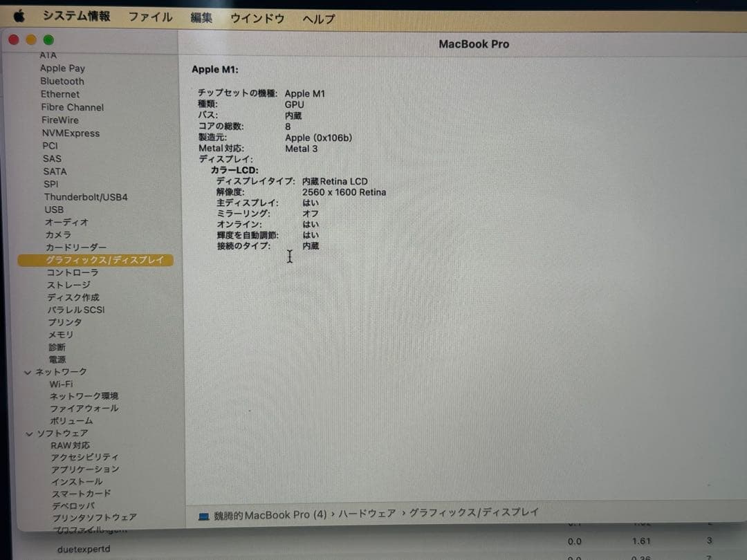
Task: Minimize window with the yellow button
Action: (31, 39)
